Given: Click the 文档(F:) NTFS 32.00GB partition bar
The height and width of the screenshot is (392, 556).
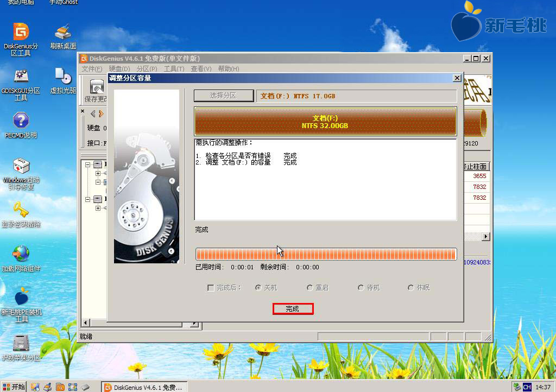Looking at the screenshot, I should coord(325,122).
